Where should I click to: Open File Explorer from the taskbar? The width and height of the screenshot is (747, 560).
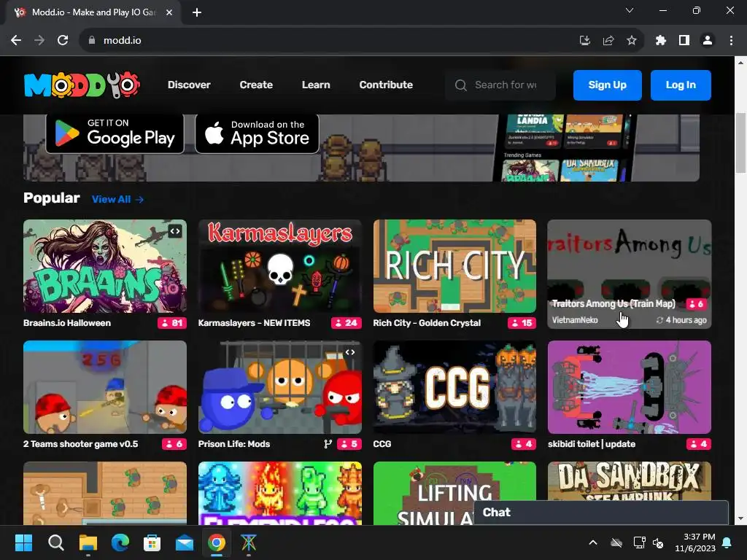click(88, 542)
